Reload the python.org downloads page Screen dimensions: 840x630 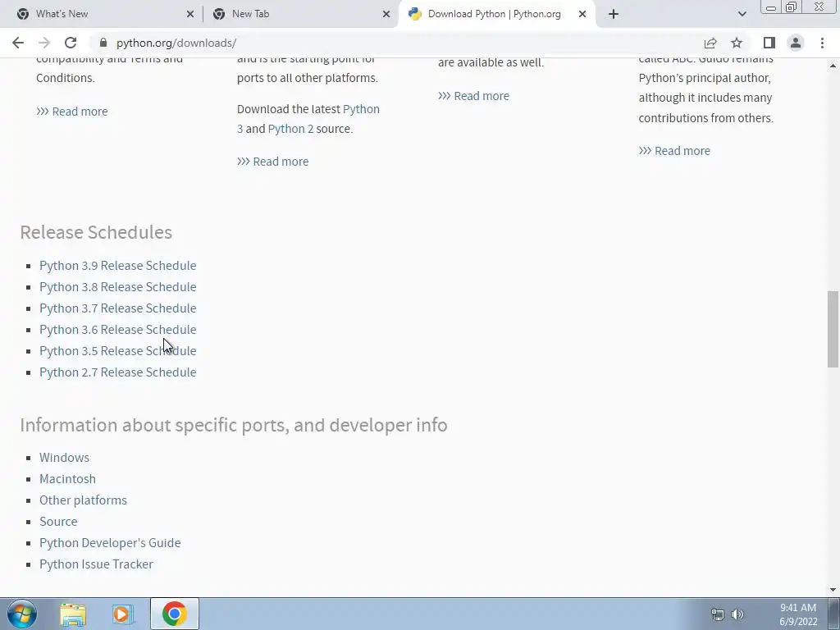coord(71,43)
